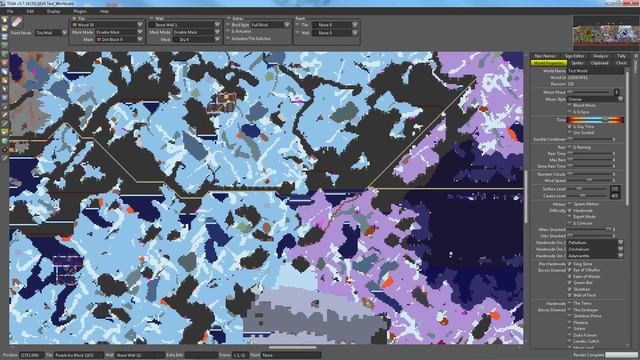
Task: Click the world minimap thumbnail
Action: (606, 33)
